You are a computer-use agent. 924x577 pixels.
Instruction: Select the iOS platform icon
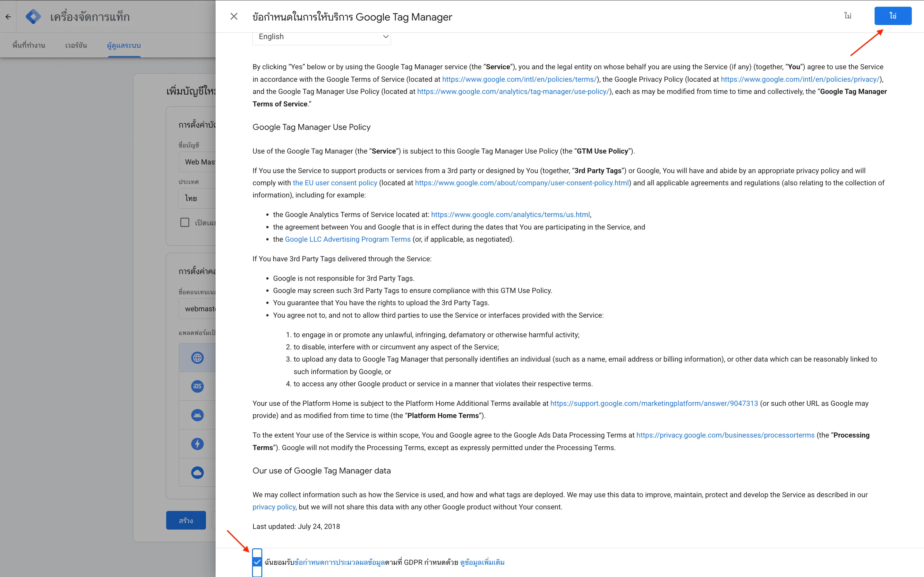click(x=197, y=386)
